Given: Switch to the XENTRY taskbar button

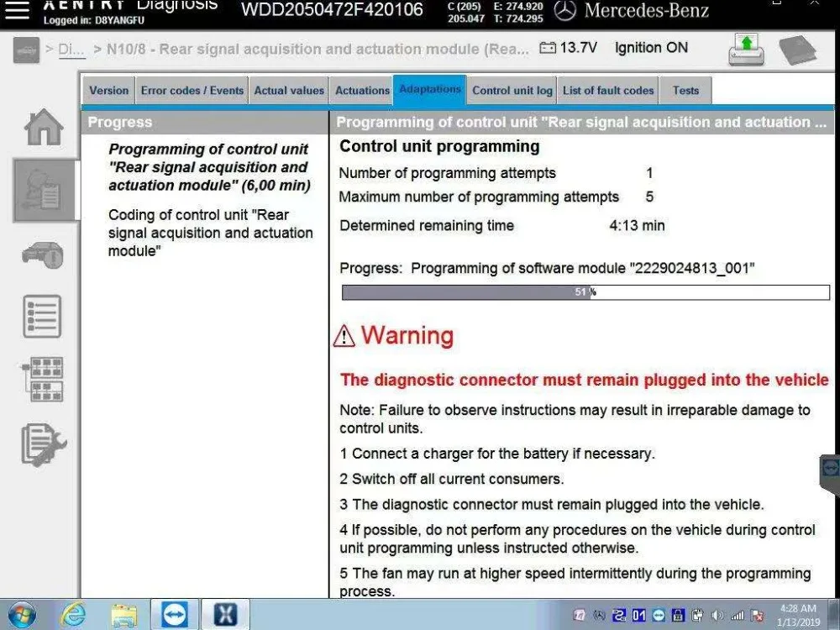Looking at the screenshot, I should coord(225,615).
